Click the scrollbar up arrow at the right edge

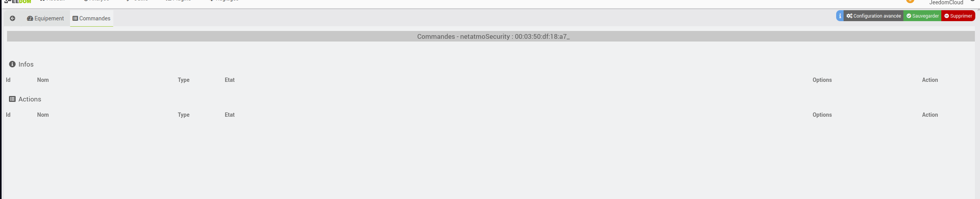pos(978,10)
